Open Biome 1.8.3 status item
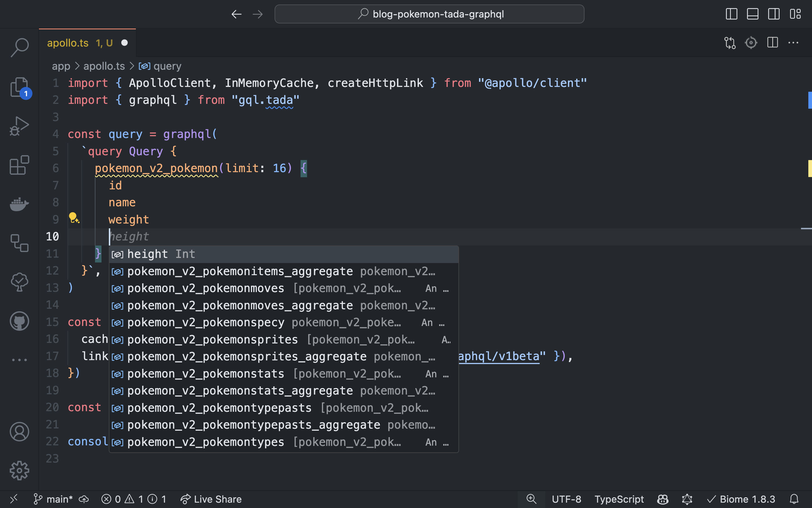The height and width of the screenshot is (508, 812). click(x=741, y=499)
